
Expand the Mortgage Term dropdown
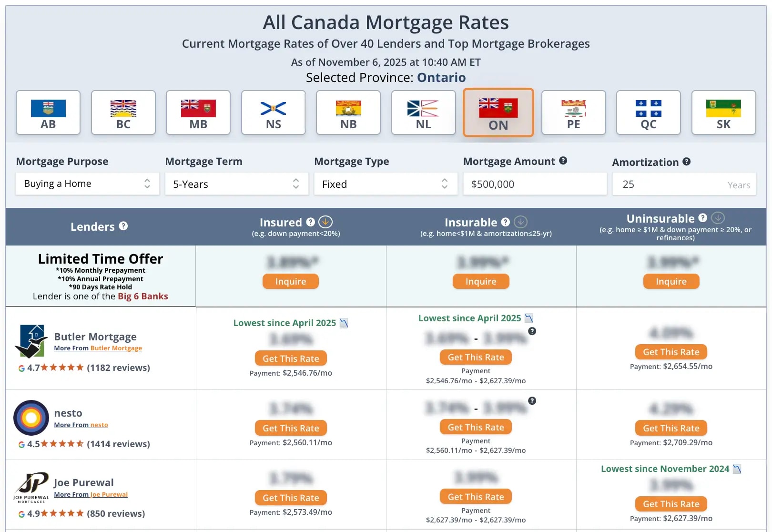tap(236, 184)
